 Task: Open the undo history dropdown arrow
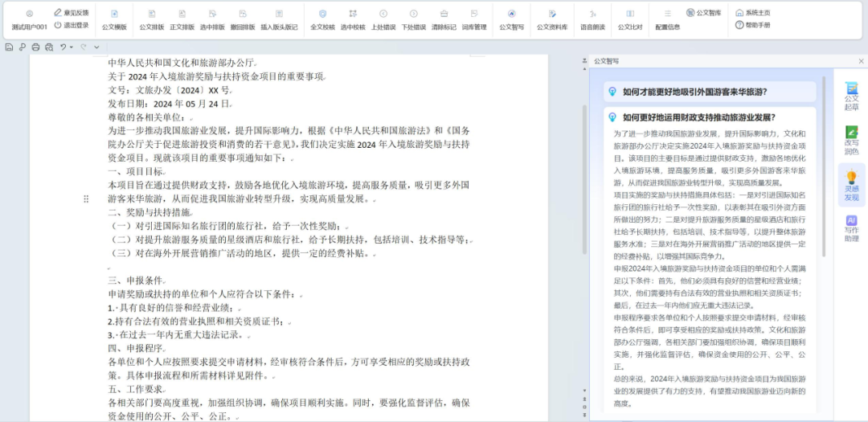tap(72, 47)
